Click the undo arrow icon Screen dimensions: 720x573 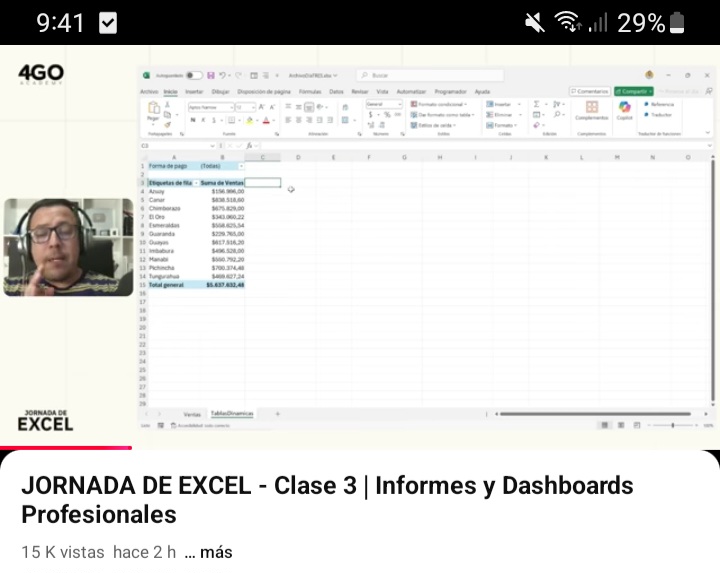click(223, 75)
